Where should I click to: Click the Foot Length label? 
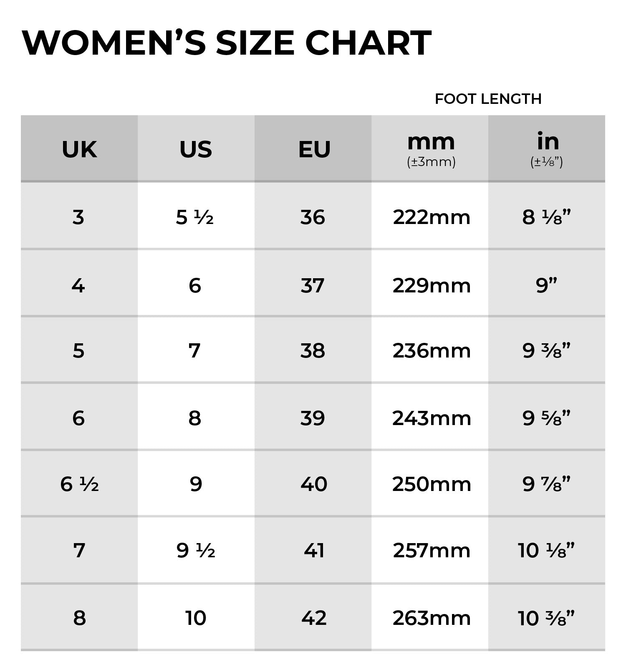click(x=488, y=99)
